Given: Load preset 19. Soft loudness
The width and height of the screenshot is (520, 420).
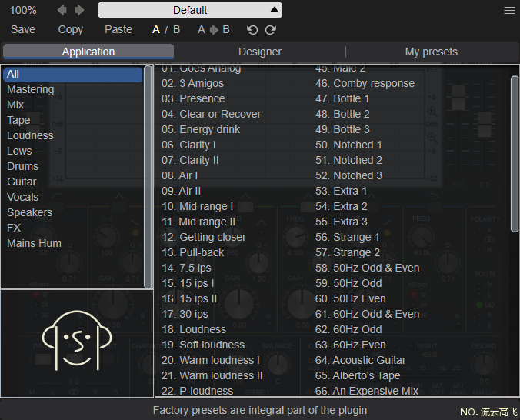Looking at the screenshot, I should pyautogui.click(x=203, y=345).
